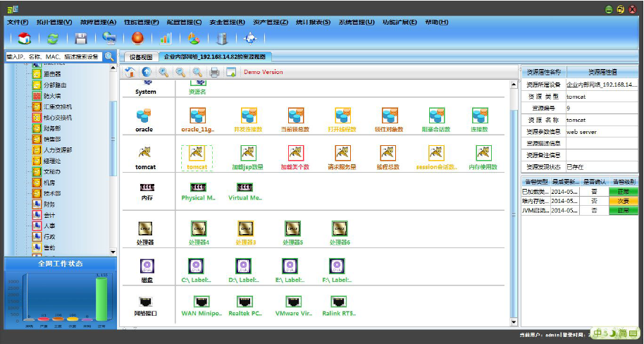Click the home icon in the main toolbar

pos(24,38)
